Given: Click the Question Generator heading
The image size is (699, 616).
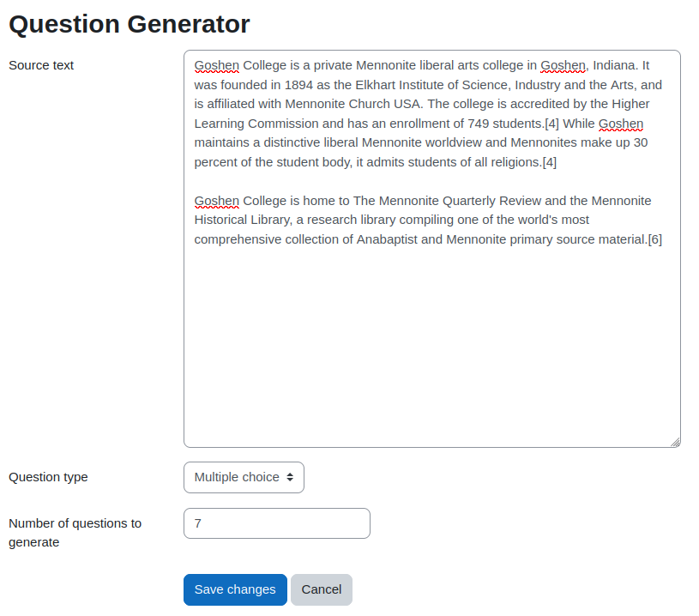Looking at the screenshot, I should [130, 24].
